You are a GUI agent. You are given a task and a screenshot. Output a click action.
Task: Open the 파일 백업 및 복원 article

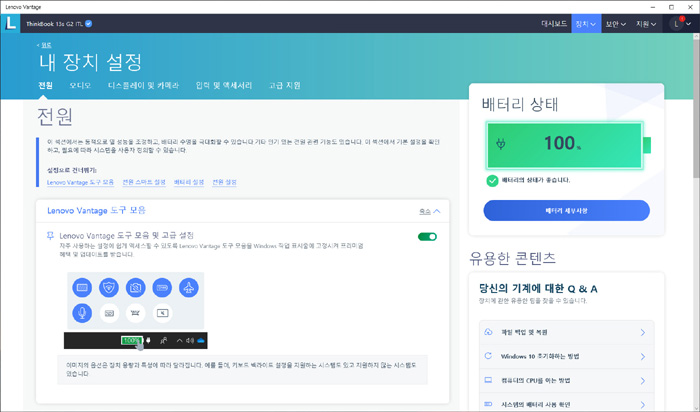point(566,332)
